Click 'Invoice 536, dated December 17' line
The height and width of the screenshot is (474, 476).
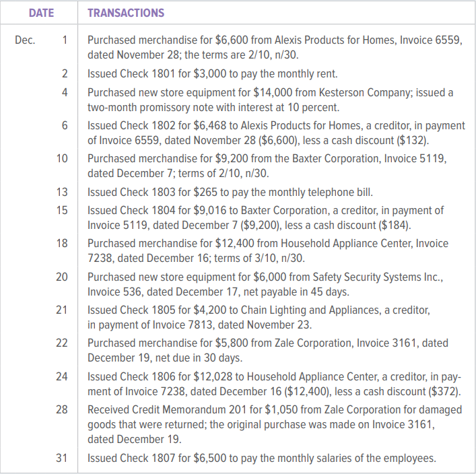coord(219,292)
